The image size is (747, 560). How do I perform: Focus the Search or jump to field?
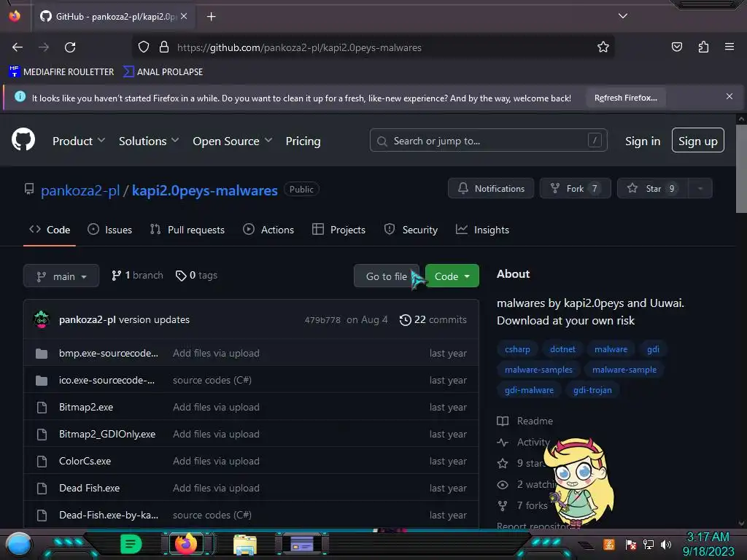488,141
